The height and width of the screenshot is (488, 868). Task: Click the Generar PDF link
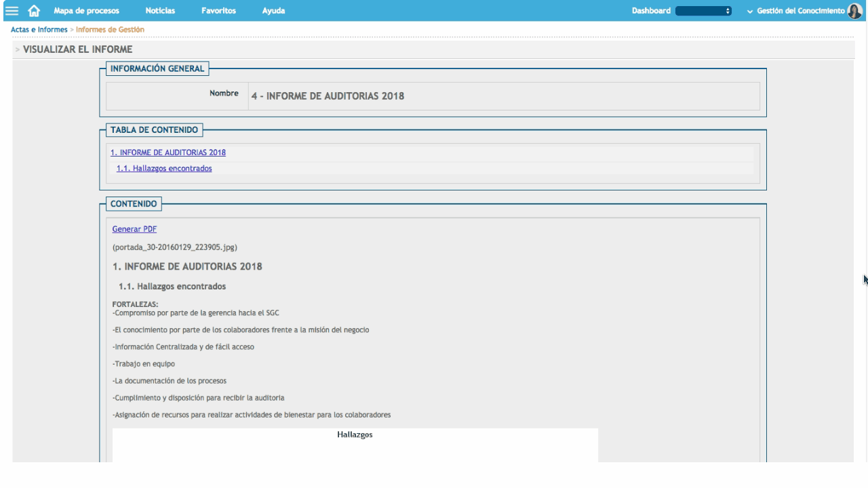(134, 229)
